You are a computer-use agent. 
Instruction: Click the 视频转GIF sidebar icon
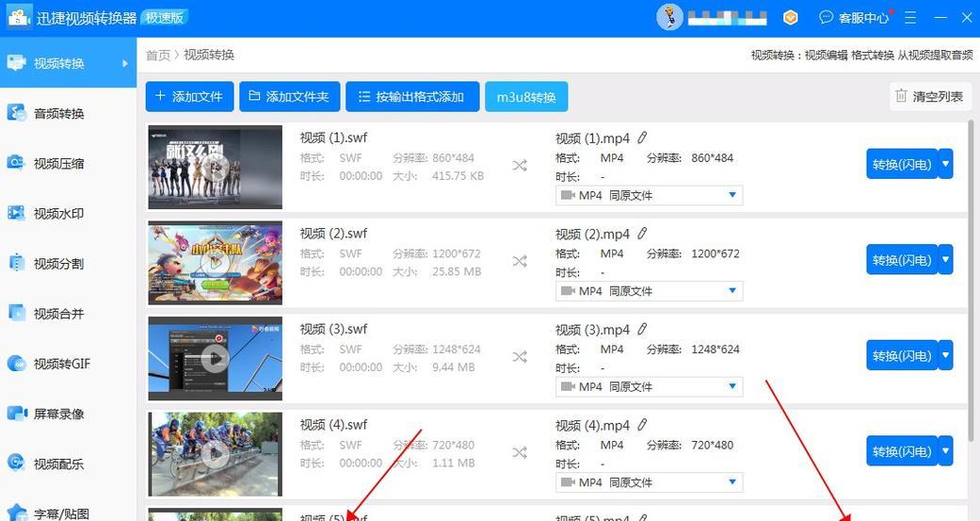click(x=16, y=364)
